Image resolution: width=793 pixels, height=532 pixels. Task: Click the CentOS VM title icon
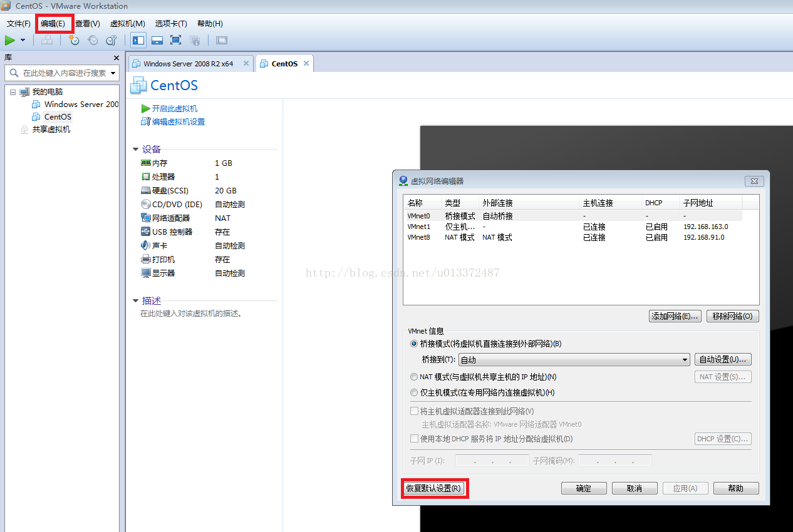click(x=138, y=85)
